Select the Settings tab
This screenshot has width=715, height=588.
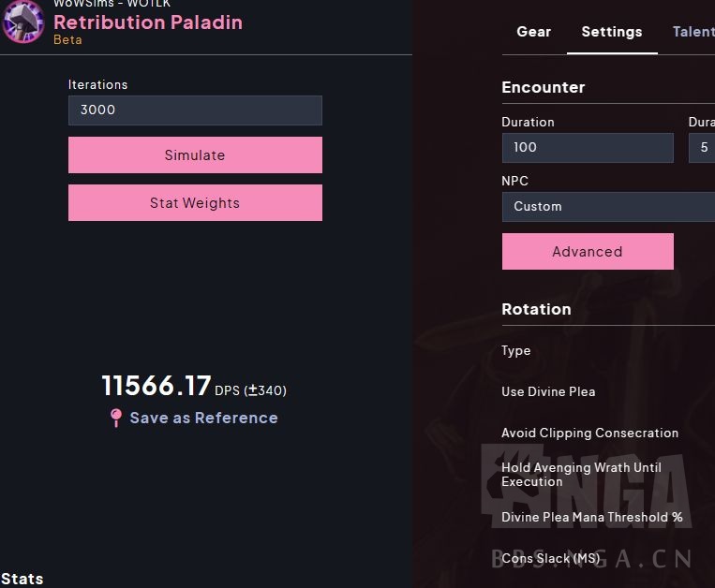point(612,32)
